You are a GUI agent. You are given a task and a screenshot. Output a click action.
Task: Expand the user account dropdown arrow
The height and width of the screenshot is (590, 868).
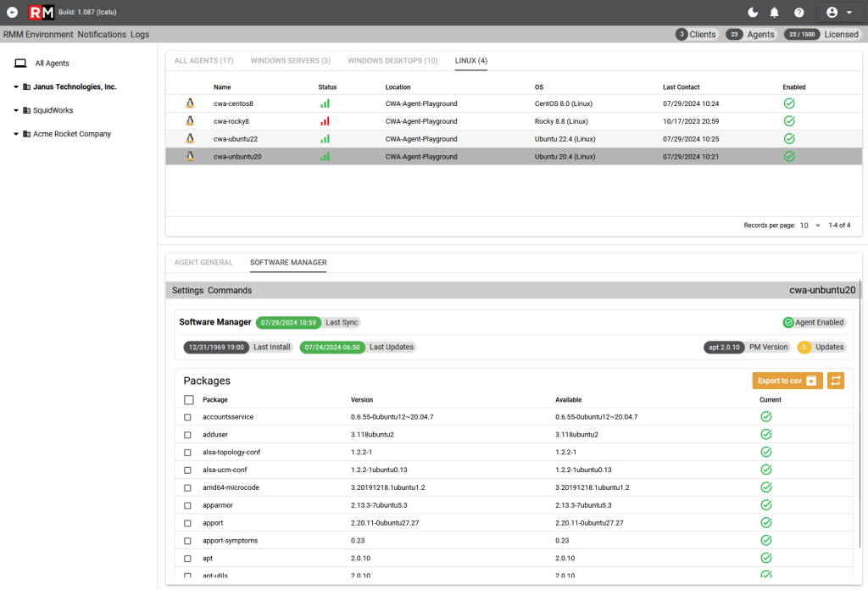click(849, 12)
